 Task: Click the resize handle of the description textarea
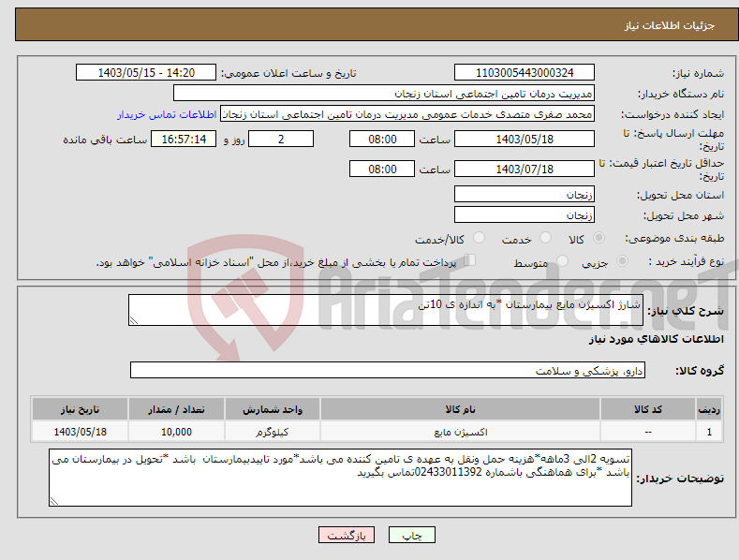tap(134, 320)
